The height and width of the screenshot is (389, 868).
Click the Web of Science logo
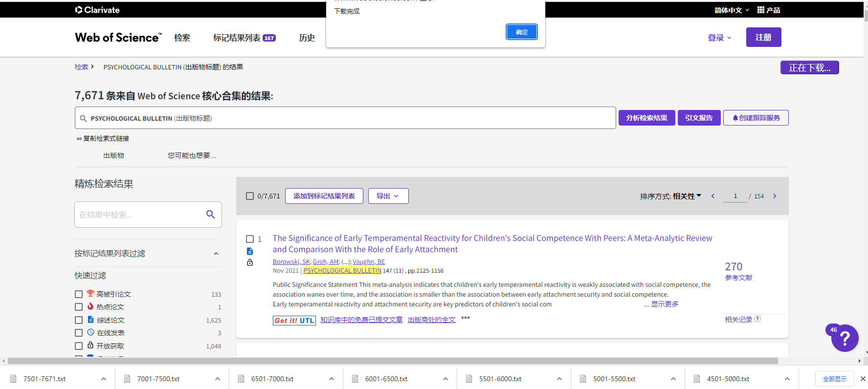tap(118, 38)
